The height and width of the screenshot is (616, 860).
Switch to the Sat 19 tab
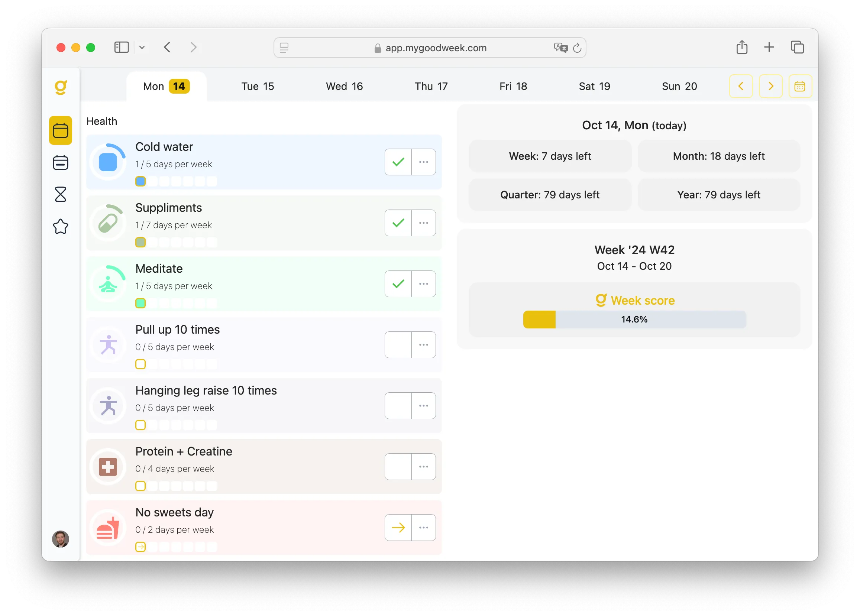point(594,87)
